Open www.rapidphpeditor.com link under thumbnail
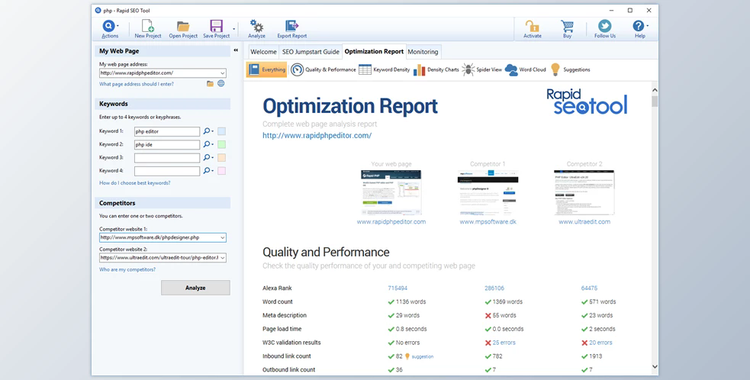This screenshot has width=750, height=380. coord(391,222)
